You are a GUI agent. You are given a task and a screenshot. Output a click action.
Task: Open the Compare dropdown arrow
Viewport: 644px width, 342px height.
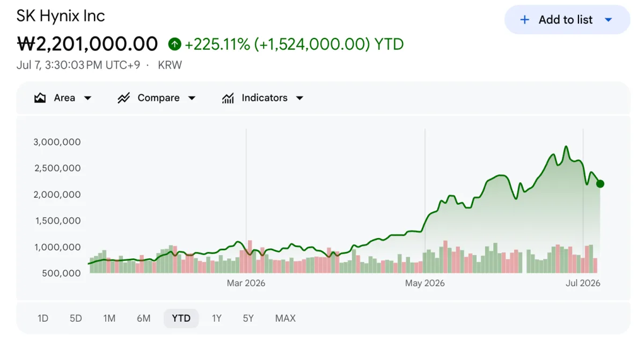coord(192,98)
